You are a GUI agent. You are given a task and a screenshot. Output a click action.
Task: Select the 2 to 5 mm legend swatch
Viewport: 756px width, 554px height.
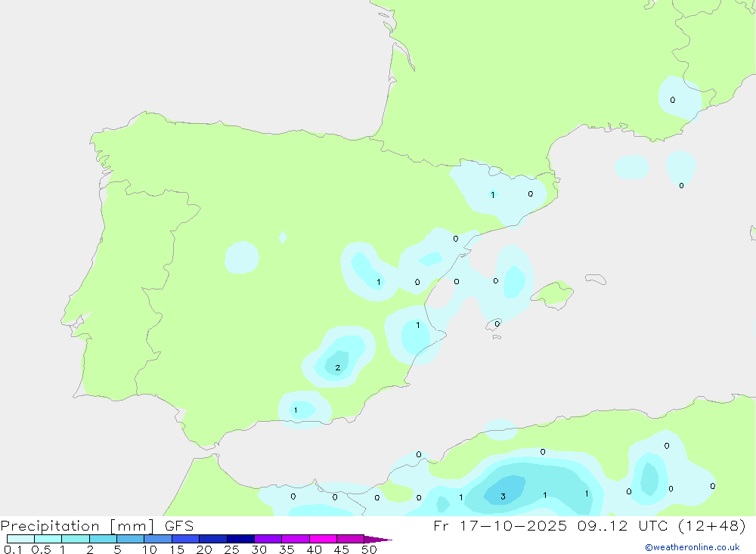[x=103, y=539]
